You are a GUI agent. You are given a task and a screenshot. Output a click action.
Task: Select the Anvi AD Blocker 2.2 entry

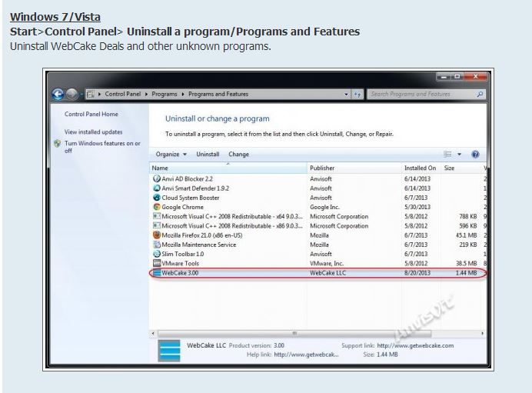point(187,178)
